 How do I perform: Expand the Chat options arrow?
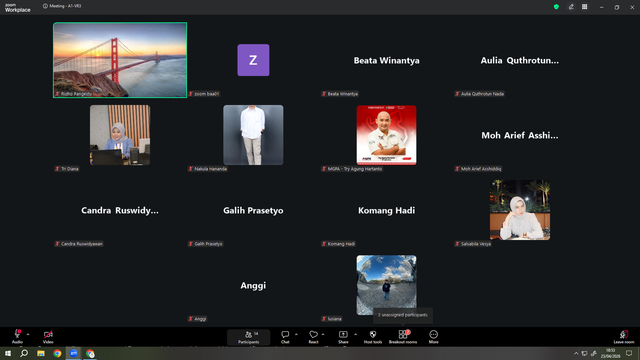coord(296,335)
